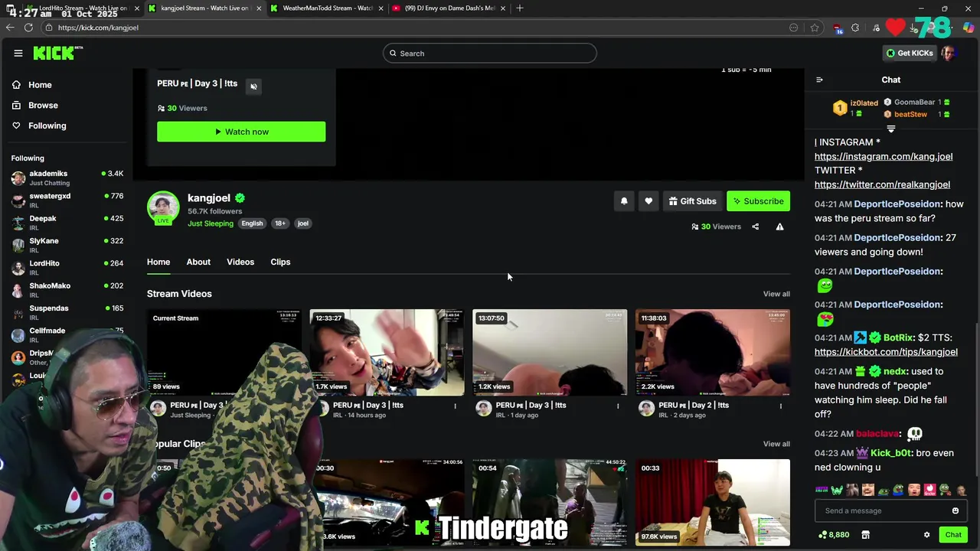The image size is (980, 551).
Task: Click the notification bell for kangjoel
Action: tap(624, 201)
